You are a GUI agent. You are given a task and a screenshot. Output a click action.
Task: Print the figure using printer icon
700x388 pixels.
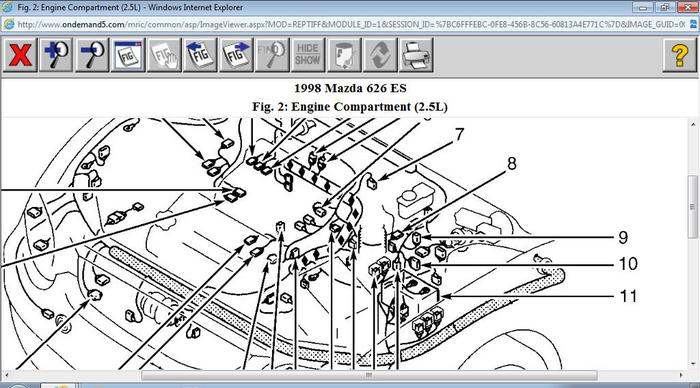pyautogui.click(x=416, y=55)
